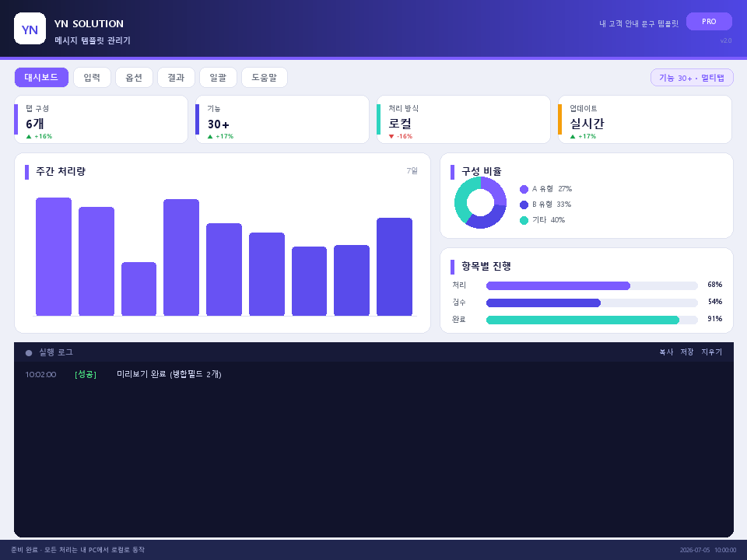This screenshot has height=560, width=747.
Task: Click 저장 in the log panel
Action: point(687,352)
